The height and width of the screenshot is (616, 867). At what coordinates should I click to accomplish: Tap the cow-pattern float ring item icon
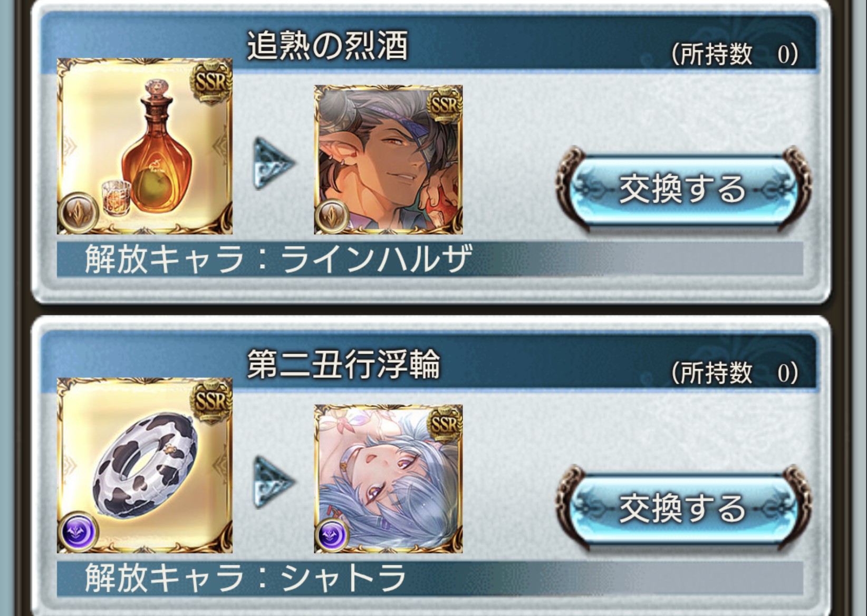(x=144, y=465)
